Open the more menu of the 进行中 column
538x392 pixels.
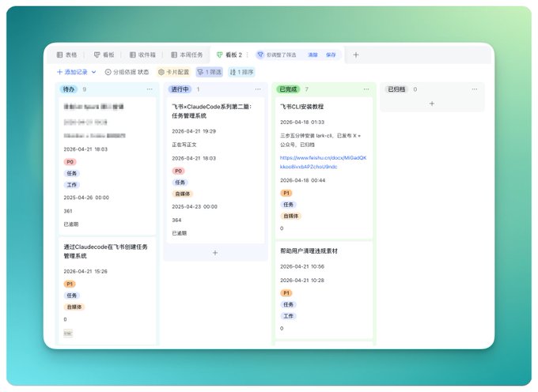click(258, 89)
